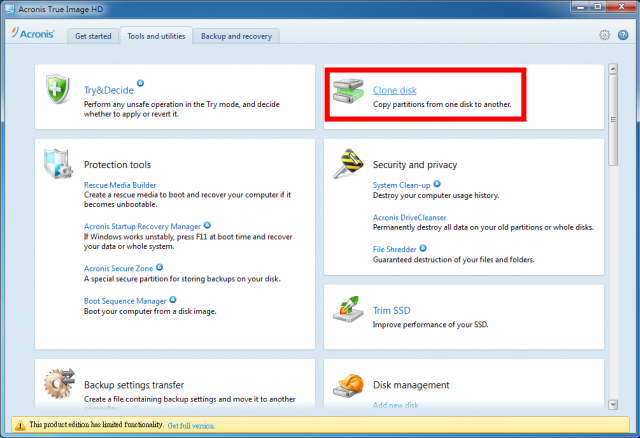Screen dimensions: 640x438
Task: Click the scrollbar down arrow
Action: click(613, 405)
